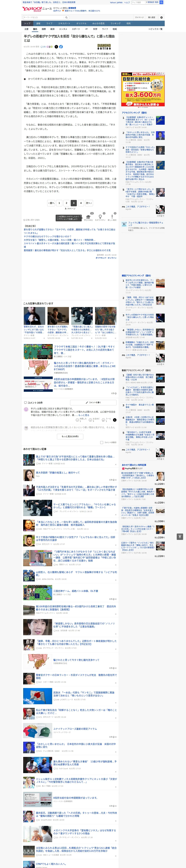Open the アクセスランキング (国内) heading link

click(134, 113)
